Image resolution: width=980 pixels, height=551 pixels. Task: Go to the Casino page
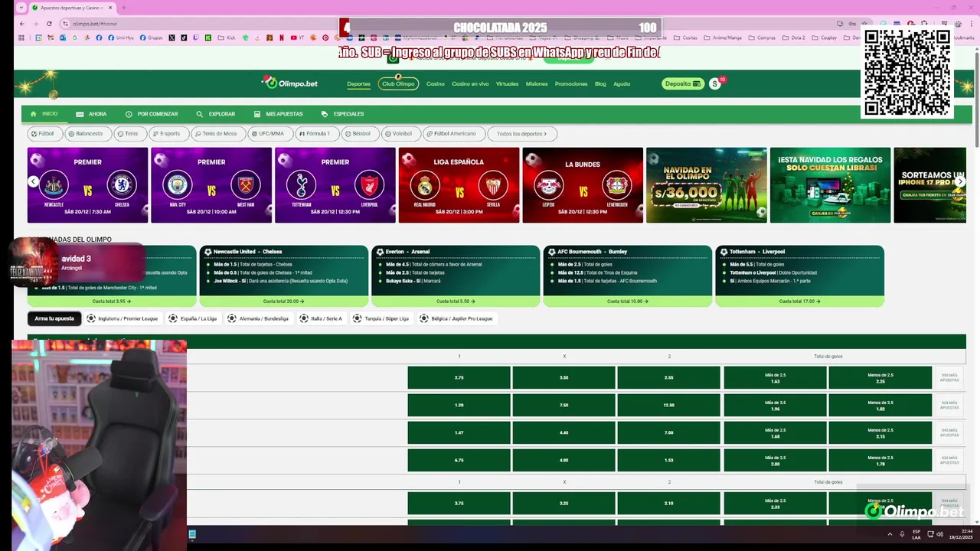tap(436, 84)
